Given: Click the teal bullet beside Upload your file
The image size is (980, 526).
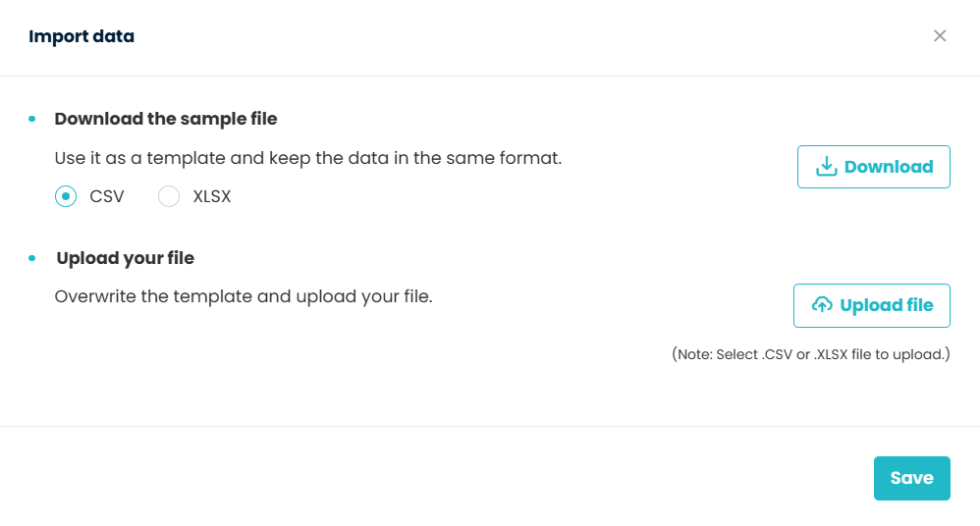Looking at the screenshot, I should point(32,258).
